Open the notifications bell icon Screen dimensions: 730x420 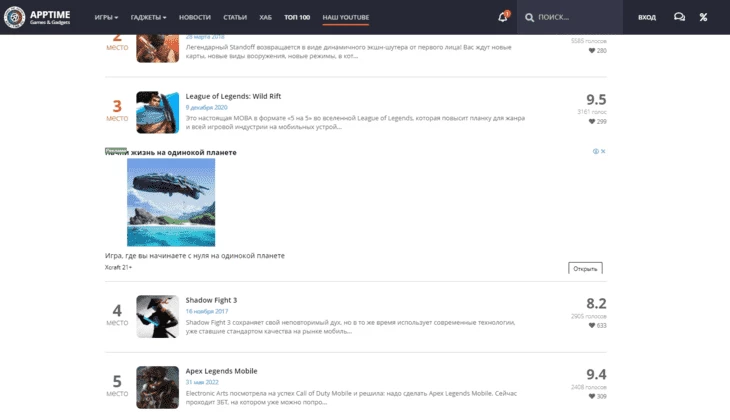(x=503, y=17)
